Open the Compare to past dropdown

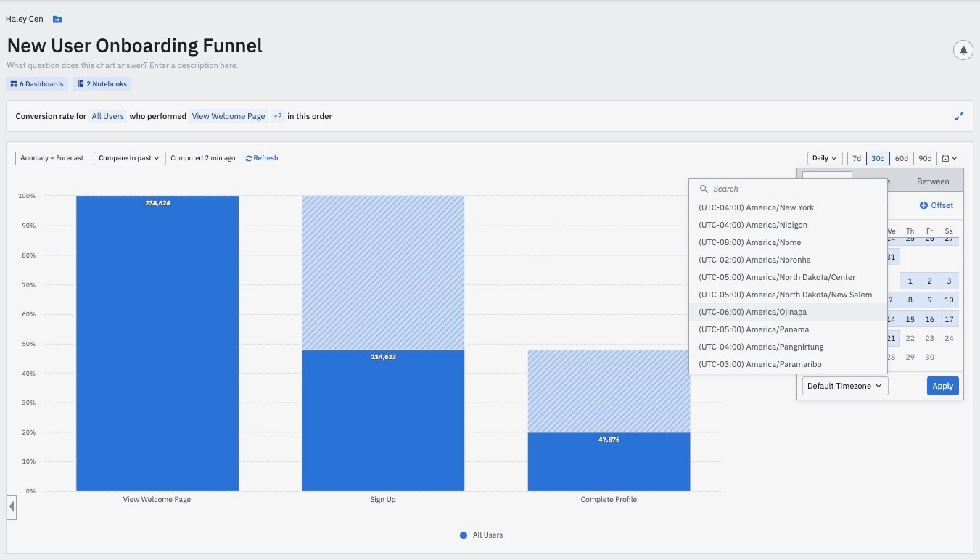point(129,158)
